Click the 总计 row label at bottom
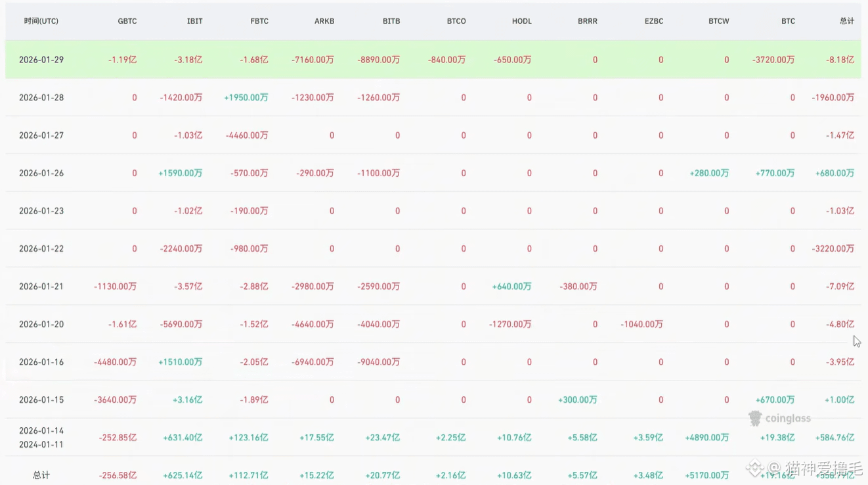868x485 pixels. coord(41,475)
